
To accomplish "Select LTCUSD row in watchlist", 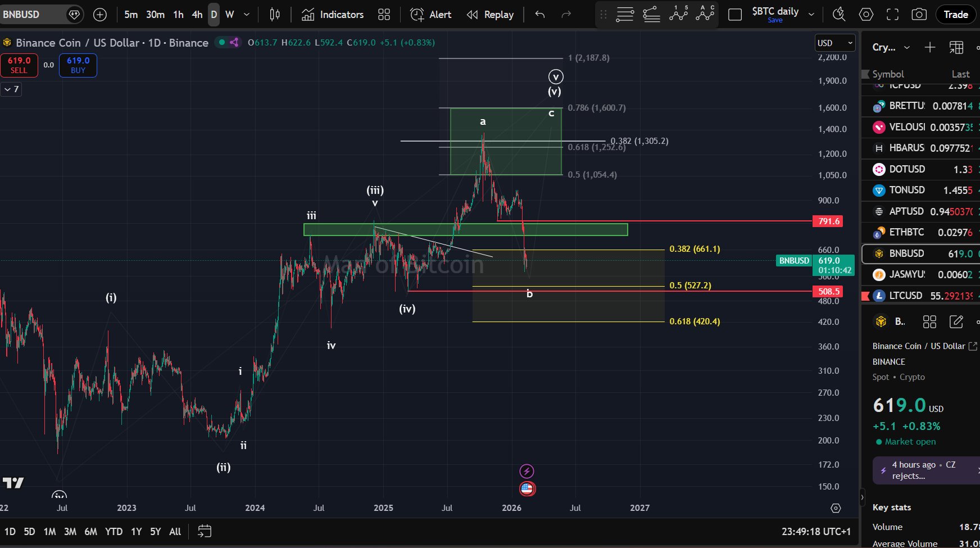I will tap(920, 296).
